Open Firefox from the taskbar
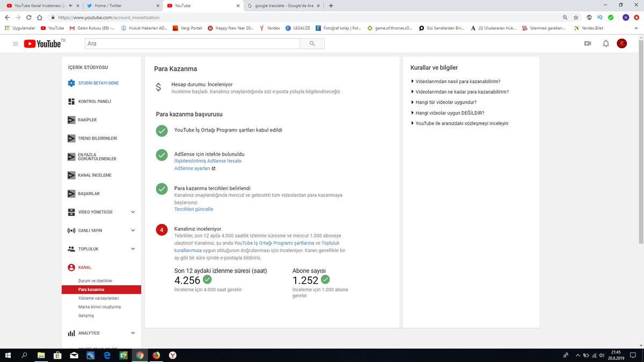 (x=156, y=355)
